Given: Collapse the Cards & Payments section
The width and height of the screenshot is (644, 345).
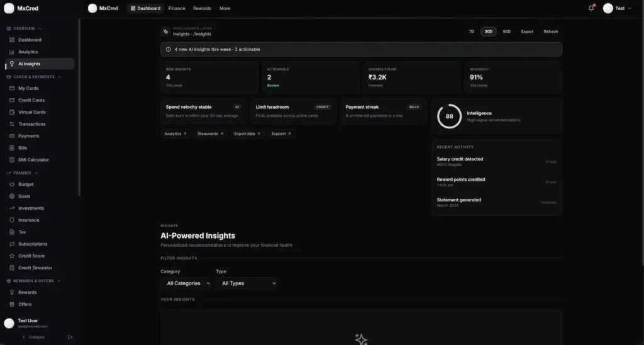Looking at the screenshot, I should click(34, 77).
